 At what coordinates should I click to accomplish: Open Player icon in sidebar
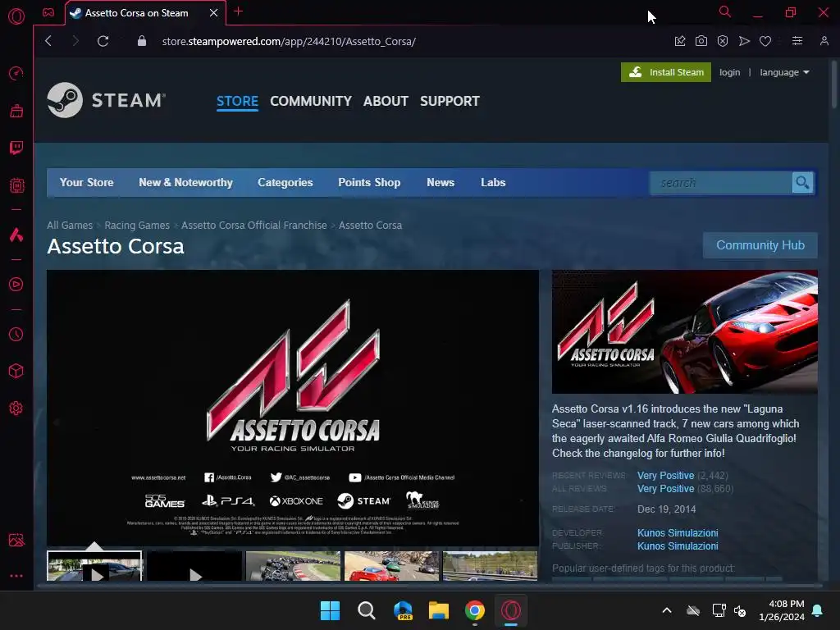(x=16, y=284)
